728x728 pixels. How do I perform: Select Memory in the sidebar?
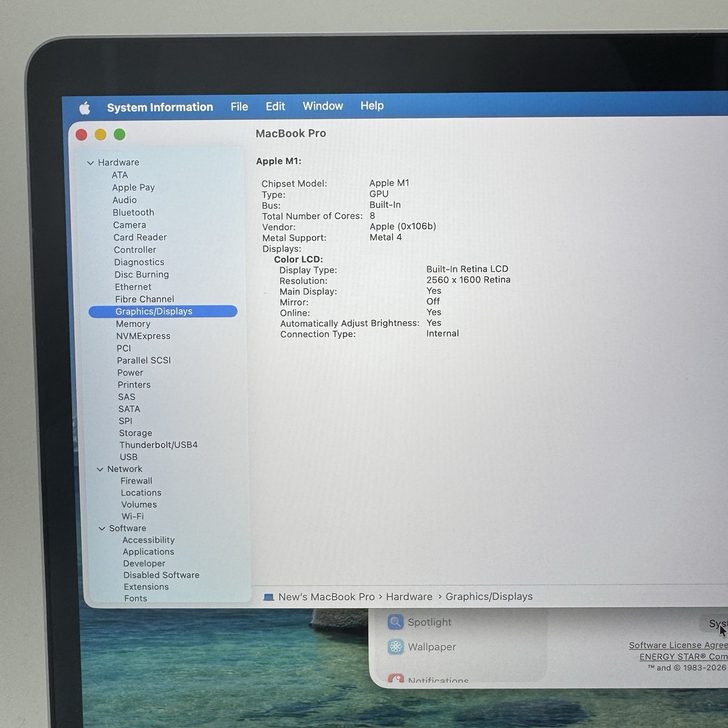click(x=133, y=324)
